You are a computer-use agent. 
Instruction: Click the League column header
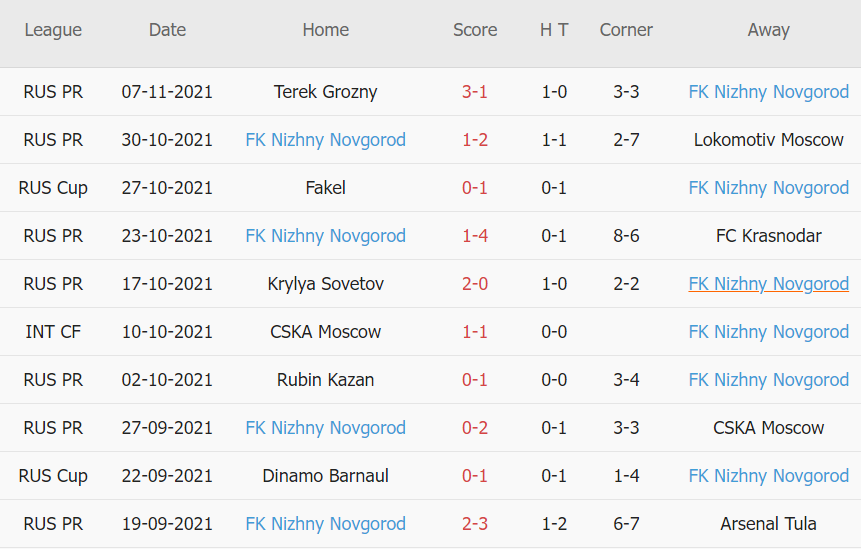point(53,30)
